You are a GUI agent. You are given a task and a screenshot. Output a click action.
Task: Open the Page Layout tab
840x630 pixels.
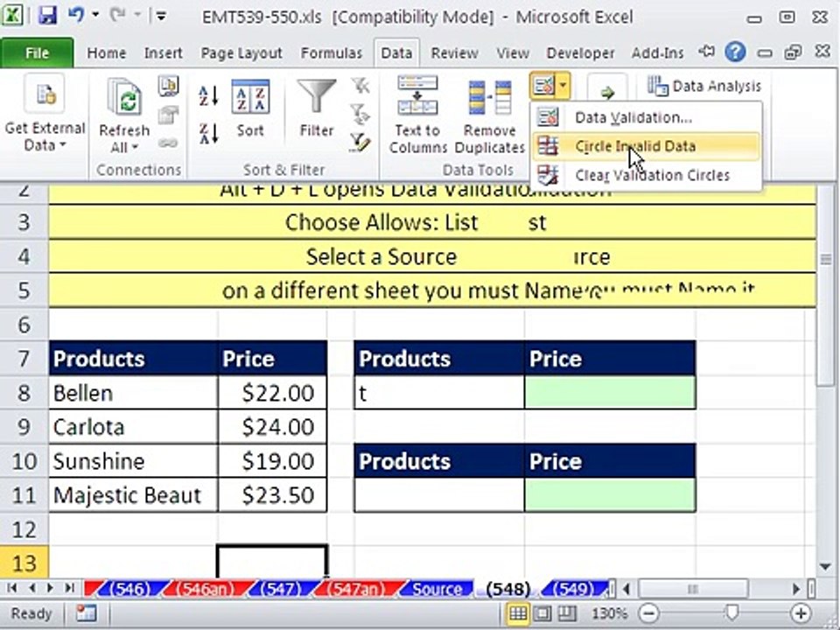[241, 53]
